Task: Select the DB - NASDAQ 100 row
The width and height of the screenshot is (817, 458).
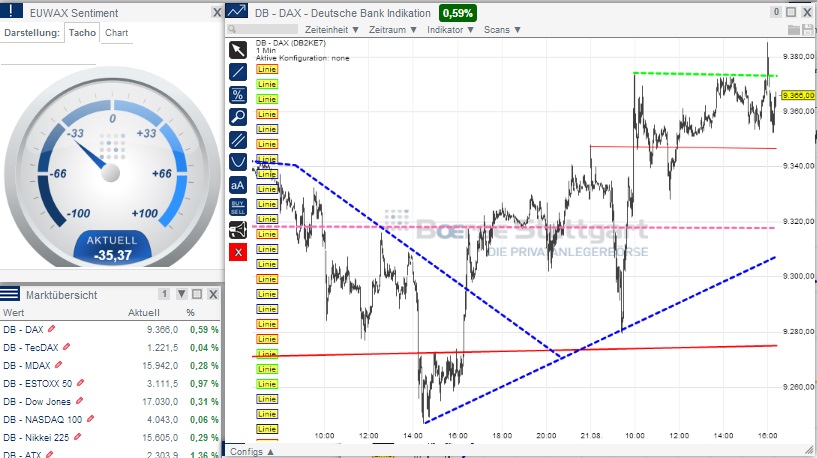Action: click(110, 419)
